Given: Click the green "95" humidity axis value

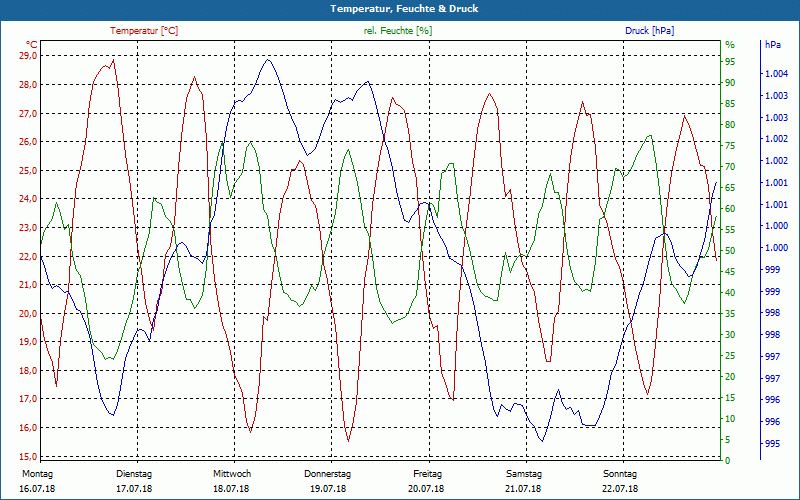Looking at the screenshot, I should pyautogui.click(x=730, y=62).
